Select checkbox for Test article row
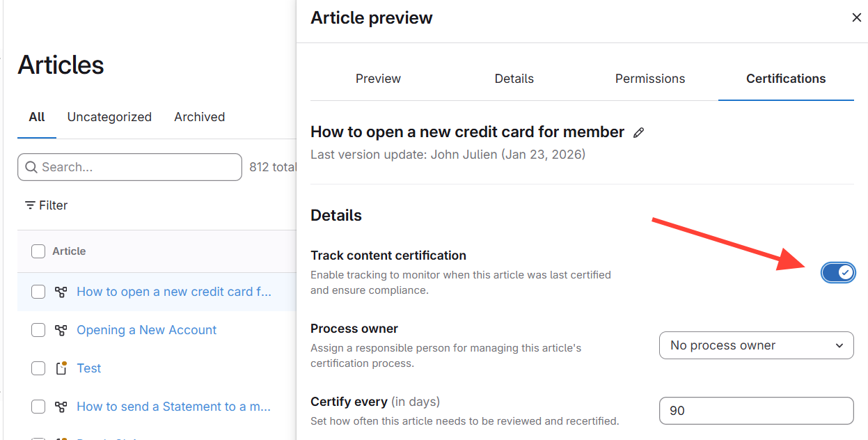 (38, 368)
